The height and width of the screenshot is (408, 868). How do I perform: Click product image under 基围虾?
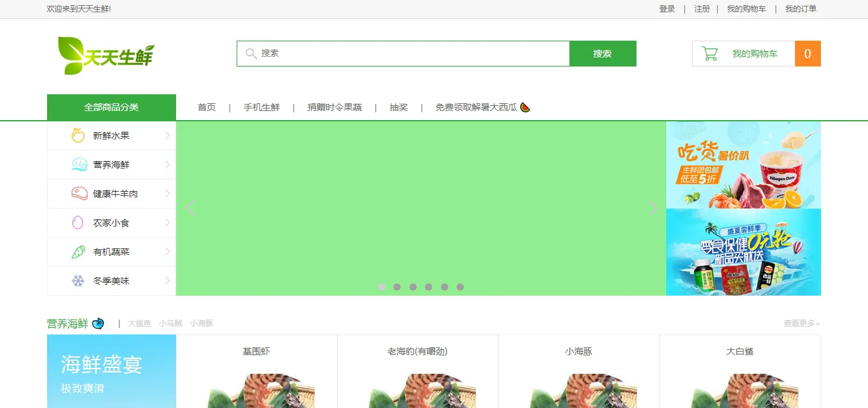point(261,391)
